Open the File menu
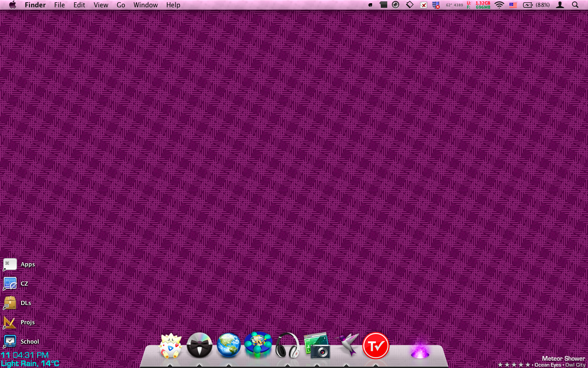The height and width of the screenshot is (368, 588). pyautogui.click(x=59, y=5)
